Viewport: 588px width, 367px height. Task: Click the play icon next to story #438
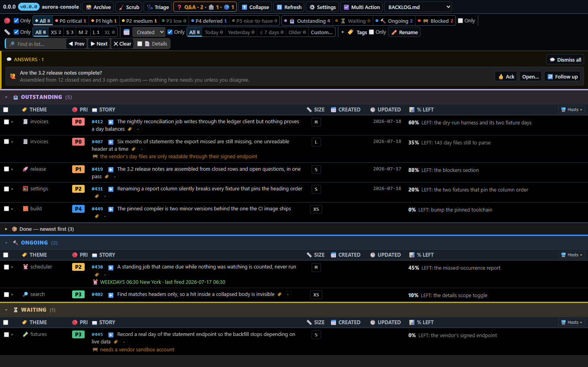(x=111, y=267)
